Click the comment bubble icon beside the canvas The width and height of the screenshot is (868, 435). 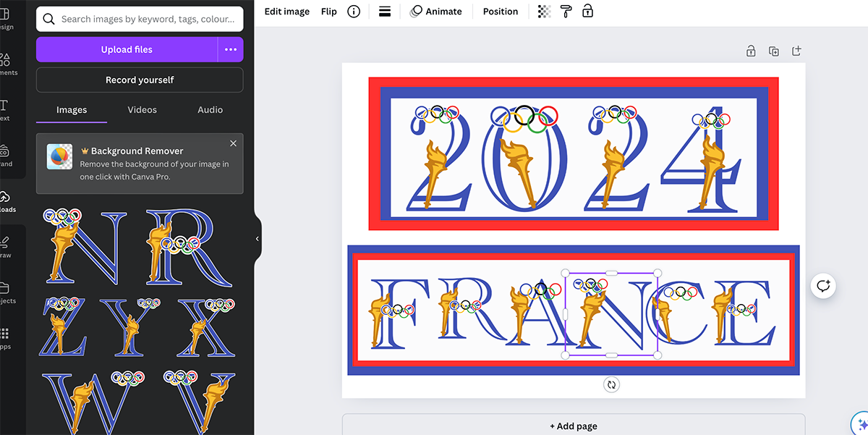pyautogui.click(x=823, y=286)
